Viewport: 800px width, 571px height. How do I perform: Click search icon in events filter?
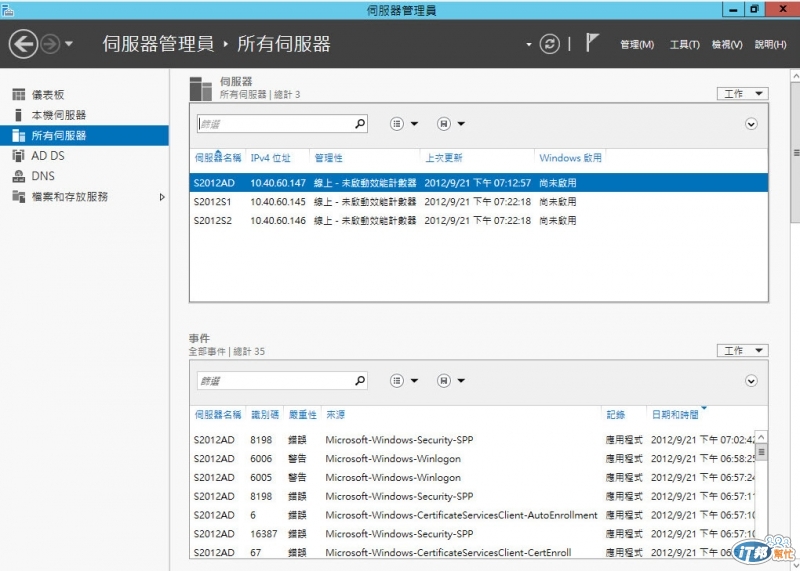tap(360, 381)
